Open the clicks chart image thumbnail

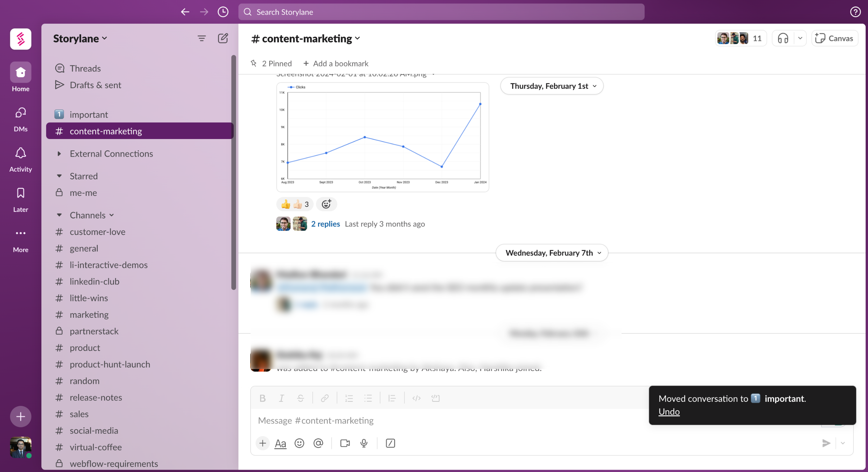[382, 137]
